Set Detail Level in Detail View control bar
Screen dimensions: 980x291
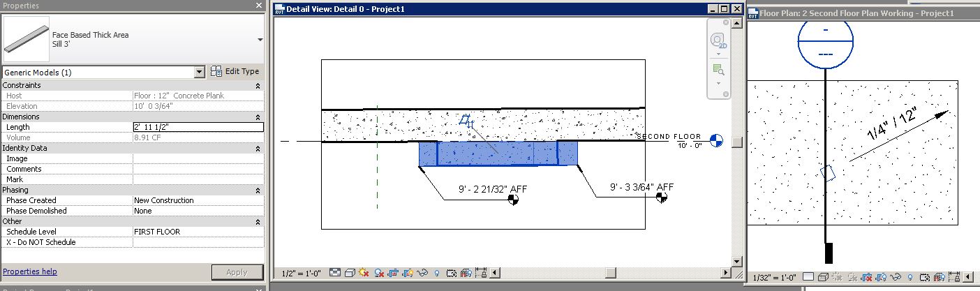pos(335,273)
